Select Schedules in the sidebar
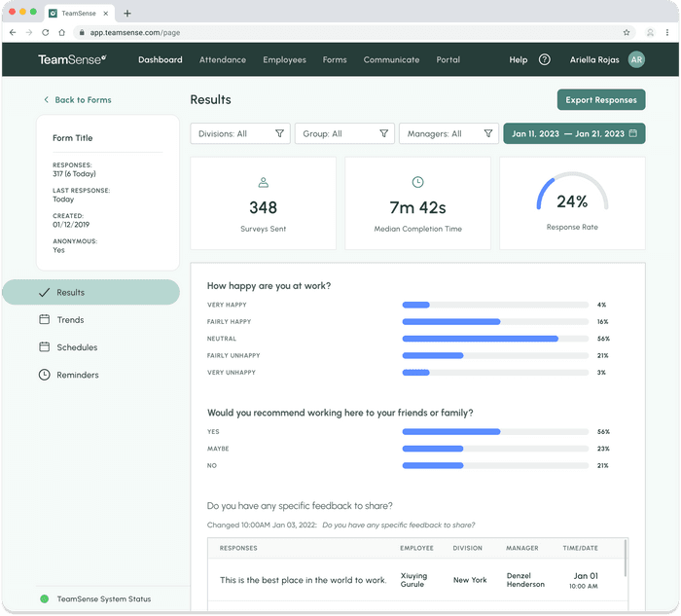The width and height of the screenshot is (681, 616). click(x=77, y=347)
